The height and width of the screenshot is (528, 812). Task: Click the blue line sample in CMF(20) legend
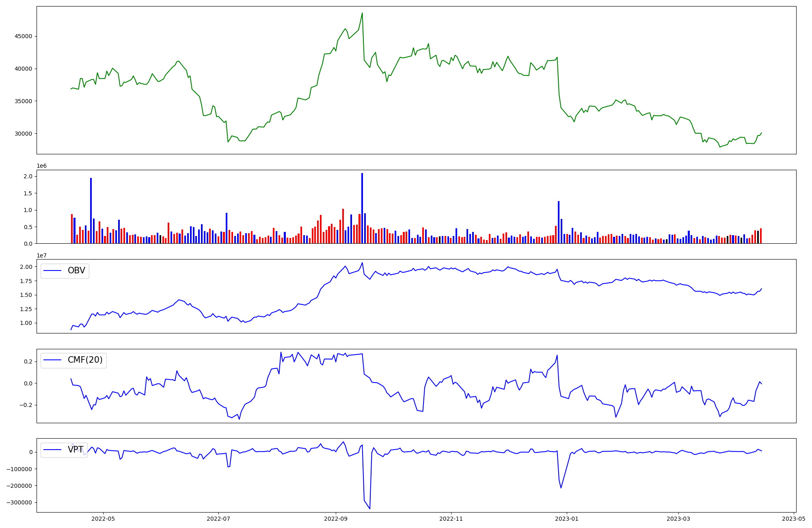pos(52,360)
